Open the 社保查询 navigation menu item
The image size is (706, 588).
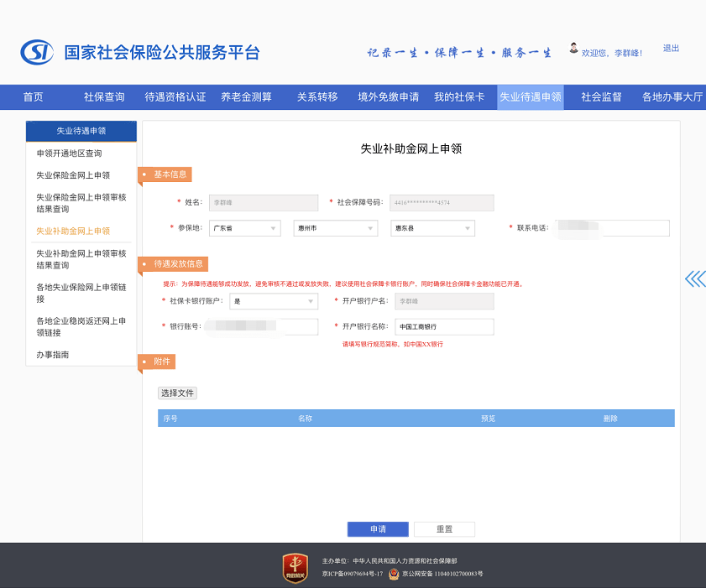pyautogui.click(x=104, y=97)
